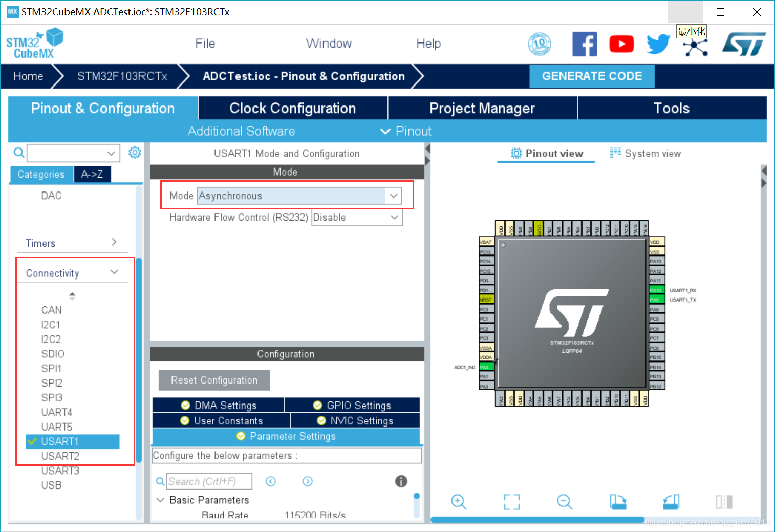Click the PA0 ADC1_IN0 pin
Viewport: 775px width, 532px height.
click(486, 367)
